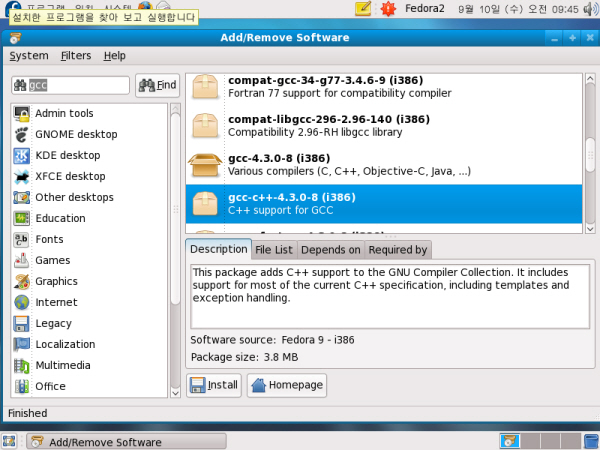Open the Help menu
This screenshot has height=450, width=600.
point(115,56)
